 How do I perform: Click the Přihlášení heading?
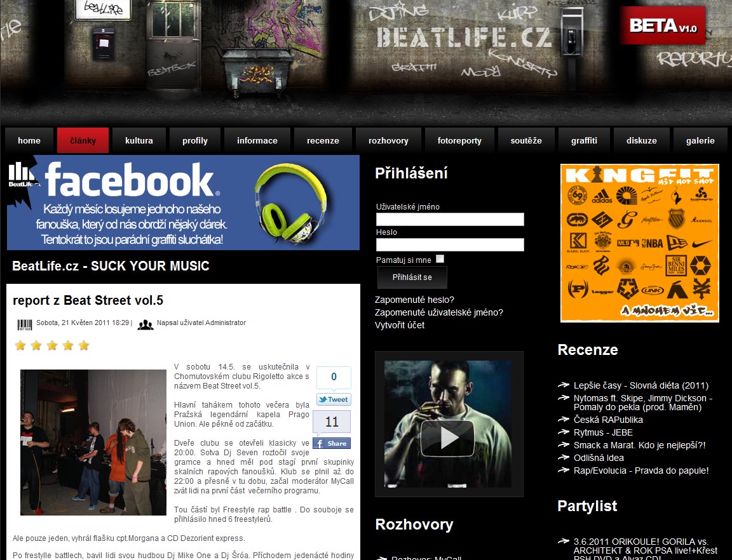pos(411,173)
